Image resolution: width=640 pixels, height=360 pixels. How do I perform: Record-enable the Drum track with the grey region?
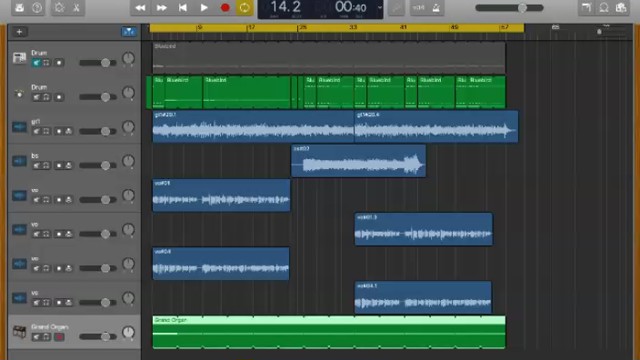coord(59,63)
